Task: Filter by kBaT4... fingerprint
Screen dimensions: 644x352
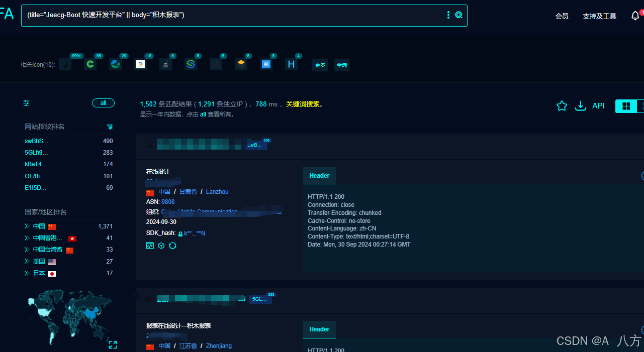Action: coord(36,164)
